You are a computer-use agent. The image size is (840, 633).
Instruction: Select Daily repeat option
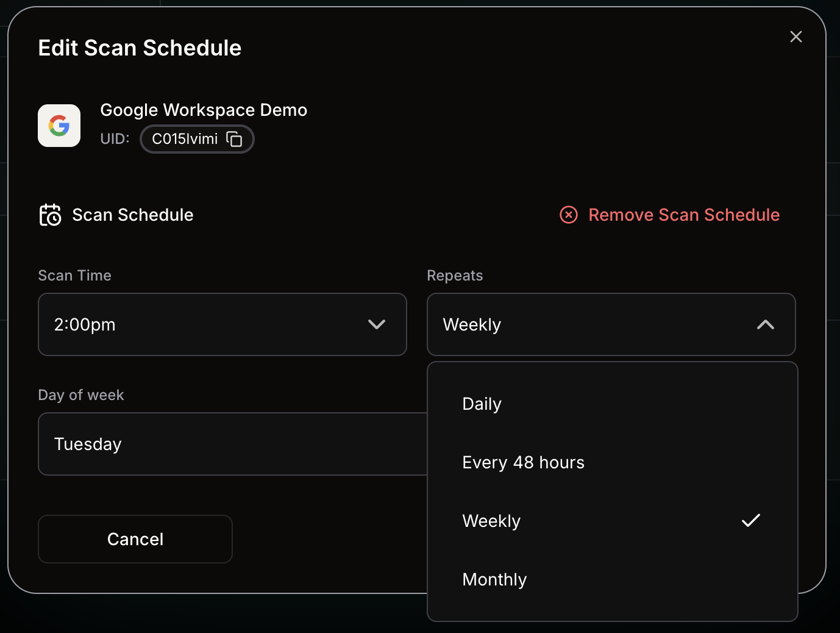[612, 404]
